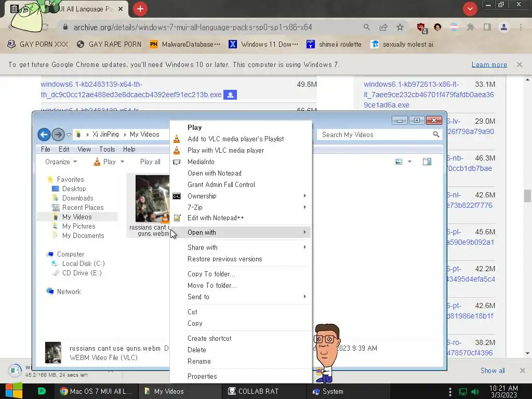Open MalwareDatabase bookmark

pyautogui.click(x=185, y=45)
